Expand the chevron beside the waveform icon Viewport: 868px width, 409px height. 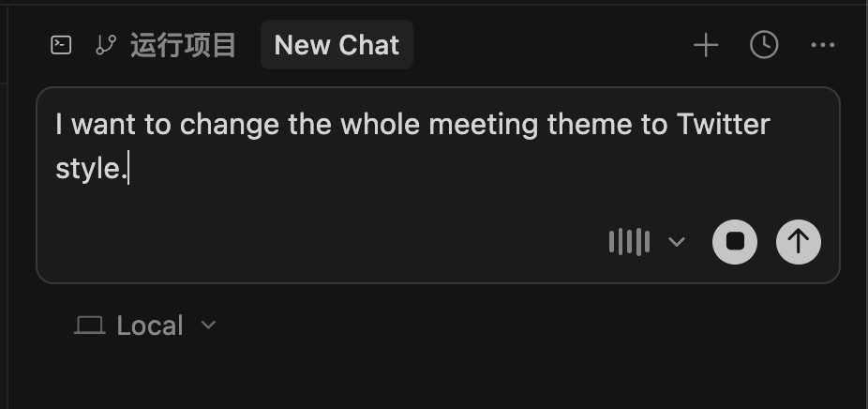click(x=677, y=242)
